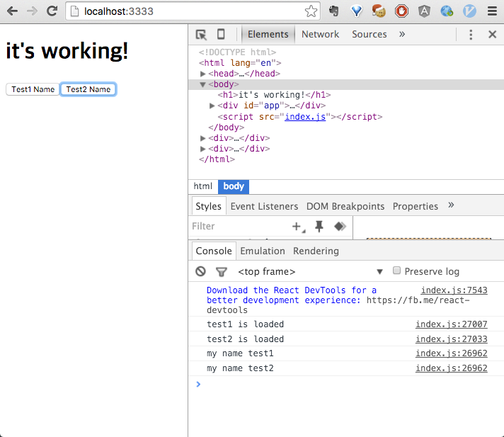This screenshot has width=504, height=437.
Task: Open index.js:26962 link beside my name test2
Action: (x=452, y=368)
